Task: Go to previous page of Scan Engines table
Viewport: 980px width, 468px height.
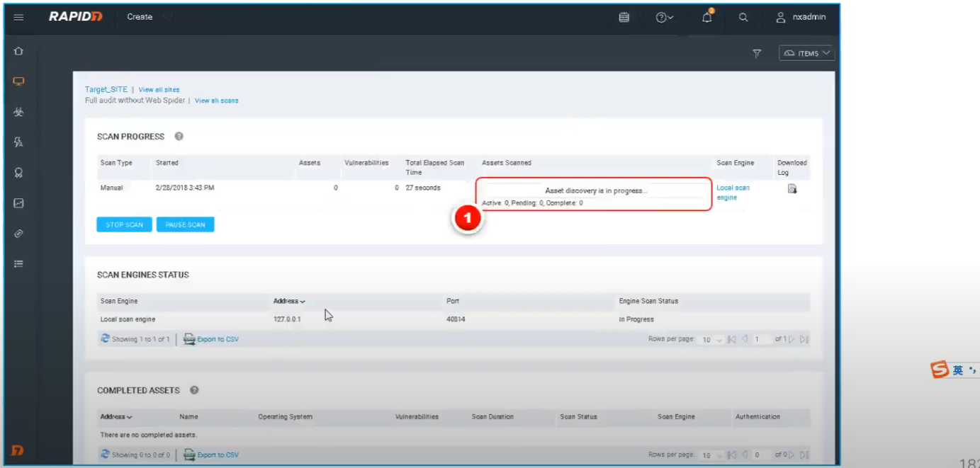Action: 745,340
